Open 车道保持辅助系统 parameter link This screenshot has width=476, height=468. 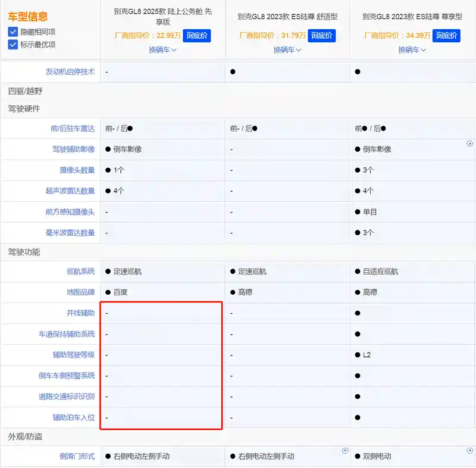67,334
